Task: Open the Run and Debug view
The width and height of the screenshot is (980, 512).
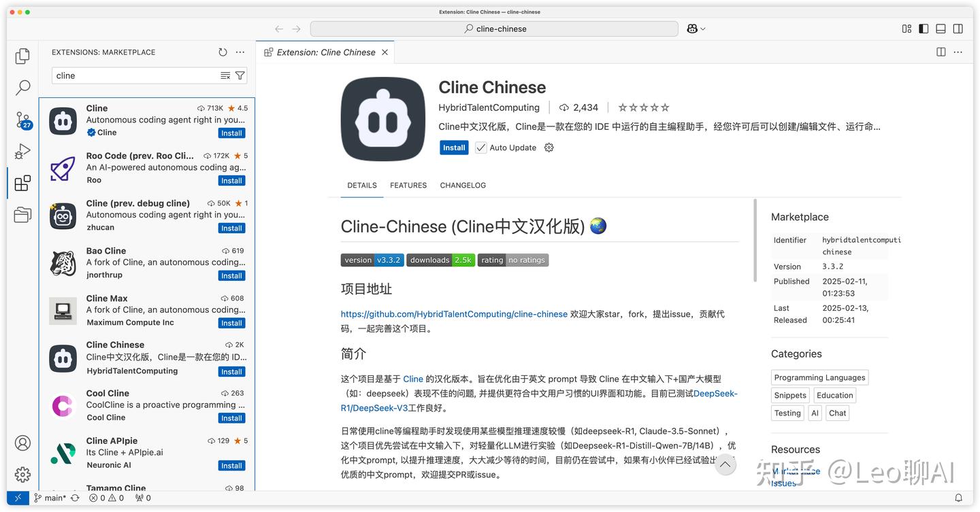Action: (x=22, y=151)
